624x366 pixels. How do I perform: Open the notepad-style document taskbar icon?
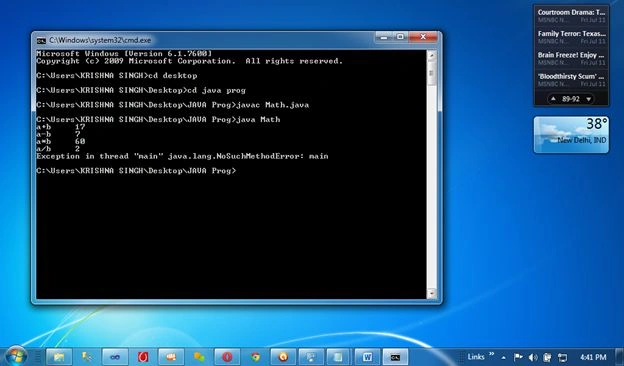tap(339, 357)
